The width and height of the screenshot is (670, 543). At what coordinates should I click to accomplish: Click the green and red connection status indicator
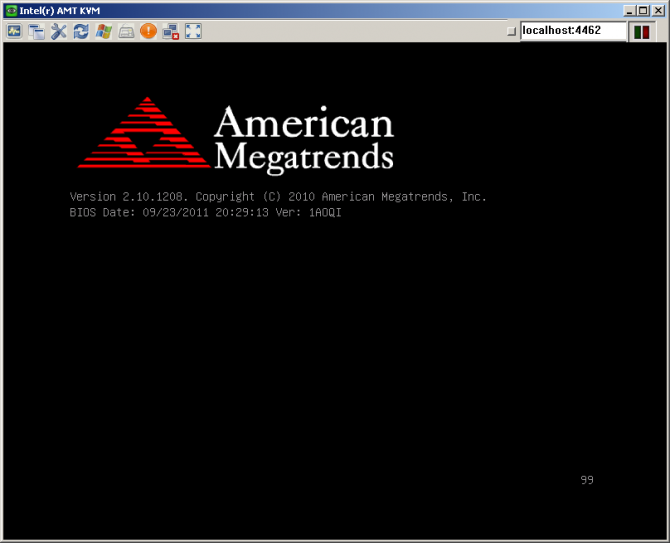point(641,32)
